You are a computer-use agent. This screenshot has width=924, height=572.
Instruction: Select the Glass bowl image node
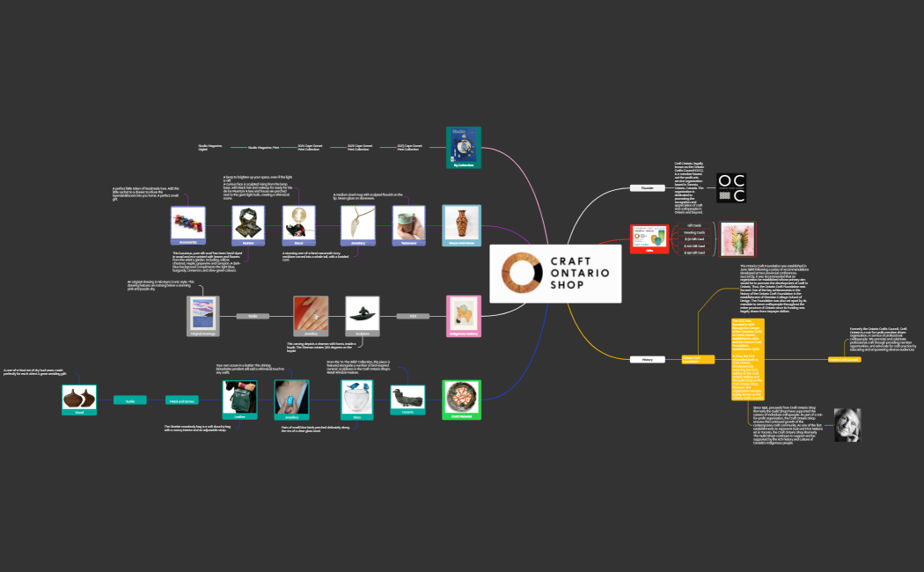click(357, 397)
